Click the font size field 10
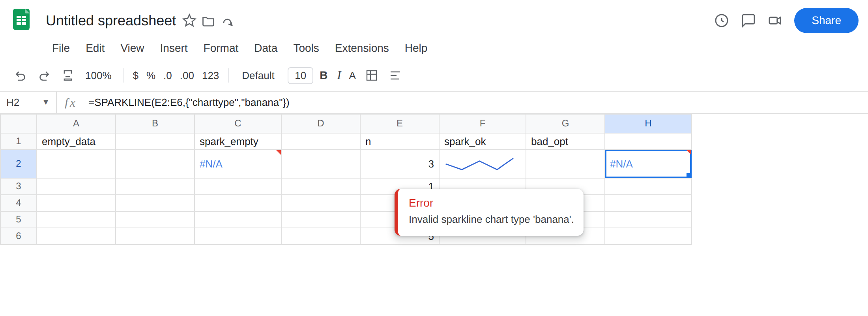 [x=300, y=75]
